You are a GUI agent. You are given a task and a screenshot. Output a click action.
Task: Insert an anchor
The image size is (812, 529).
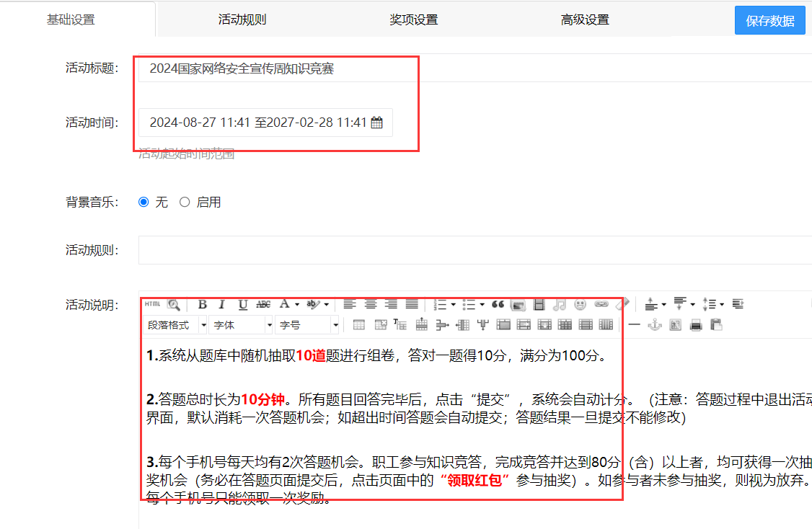pos(655,325)
